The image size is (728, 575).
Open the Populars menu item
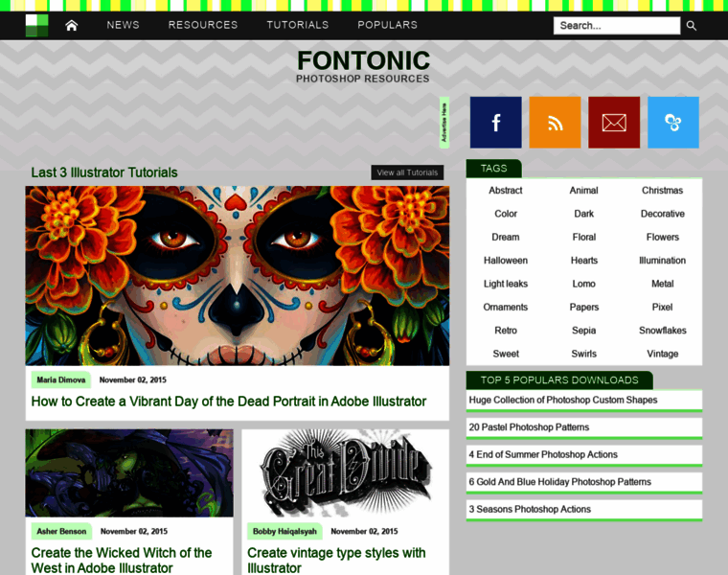[x=387, y=25]
